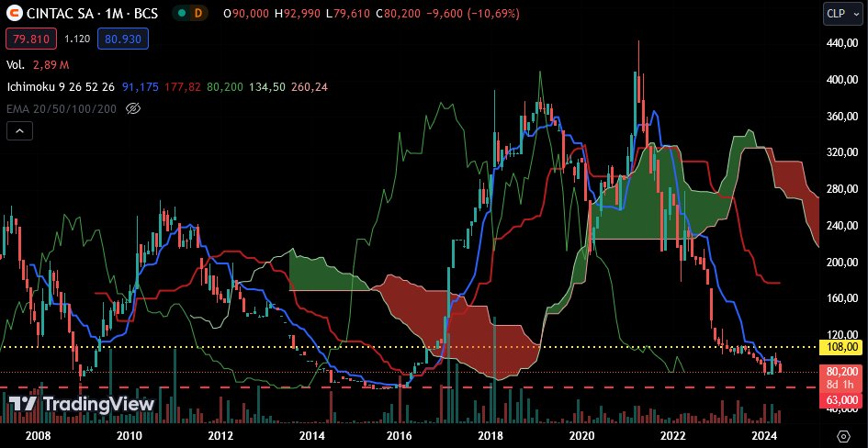This screenshot has width=868, height=448.
Task: Click the orange D data-delay badge
Action: [198, 13]
